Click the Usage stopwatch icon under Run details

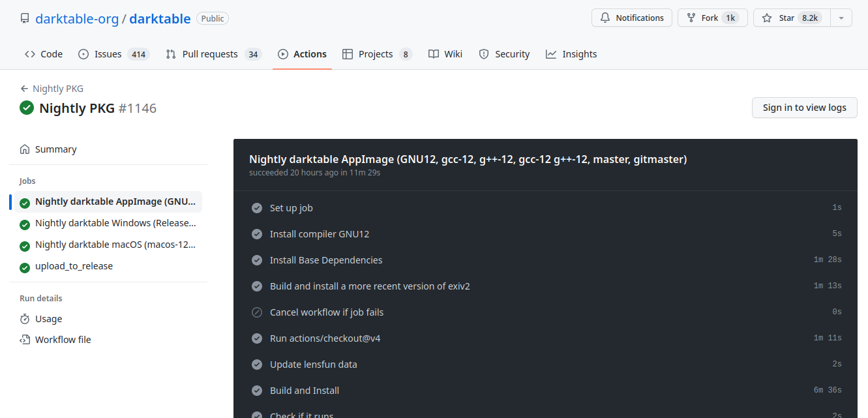[x=24, y=319]
